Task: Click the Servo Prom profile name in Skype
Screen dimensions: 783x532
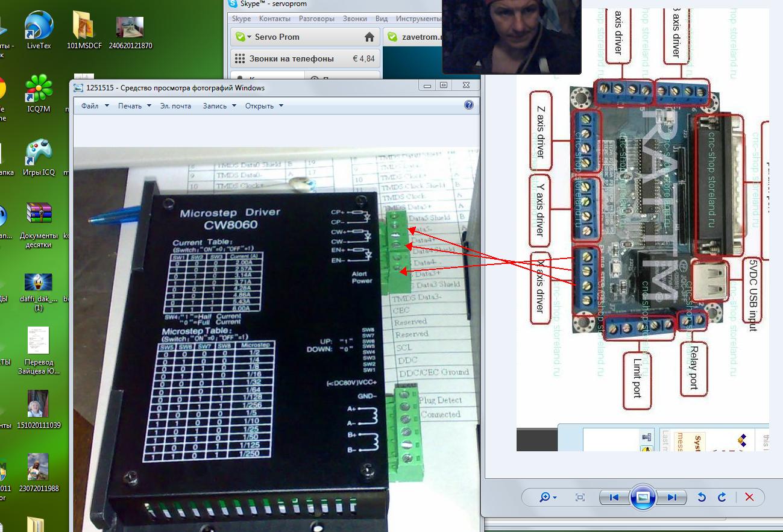Action: click(277, 37)
